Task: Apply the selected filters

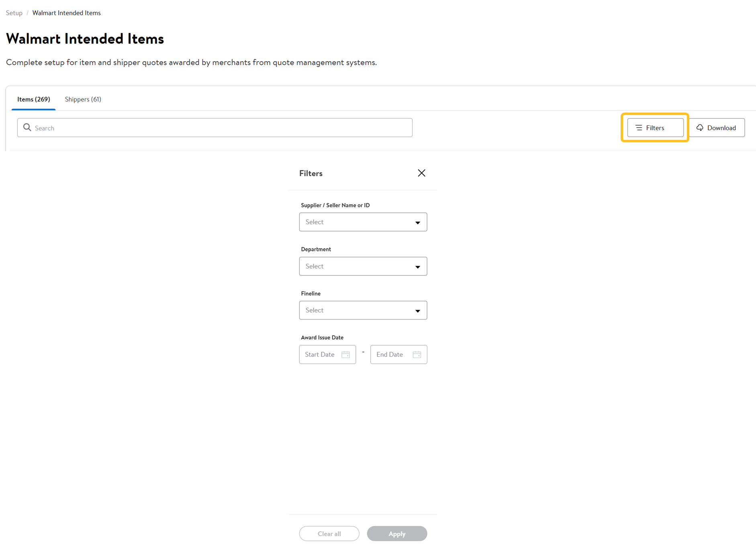Action: point(397,534)
